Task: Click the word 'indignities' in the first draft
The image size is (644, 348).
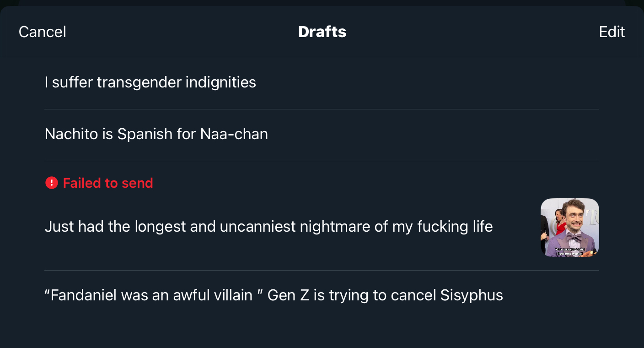Action: (220, 82)
